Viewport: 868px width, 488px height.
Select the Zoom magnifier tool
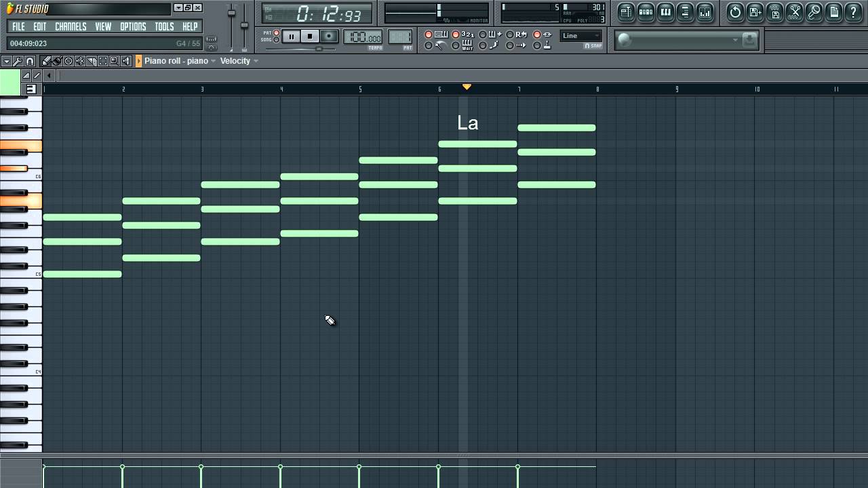click(x=114, y=61)
